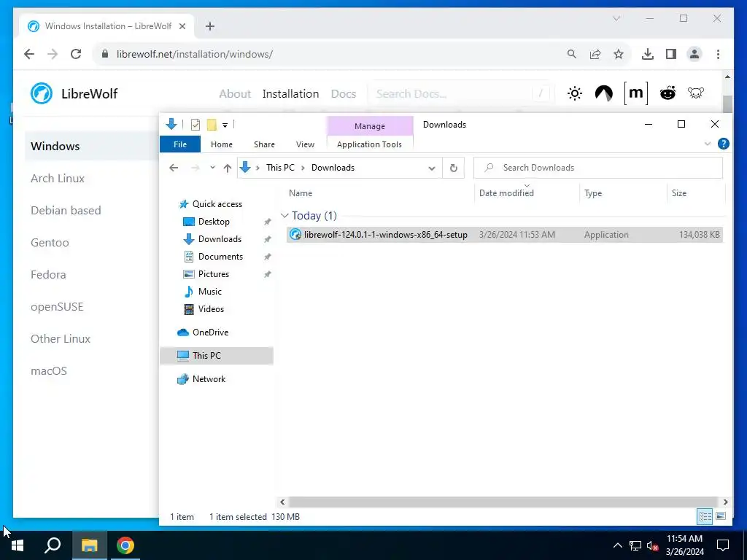Click the site lock icon in address bar
Viewport: 747px width, 560px height.
point(105,54)
